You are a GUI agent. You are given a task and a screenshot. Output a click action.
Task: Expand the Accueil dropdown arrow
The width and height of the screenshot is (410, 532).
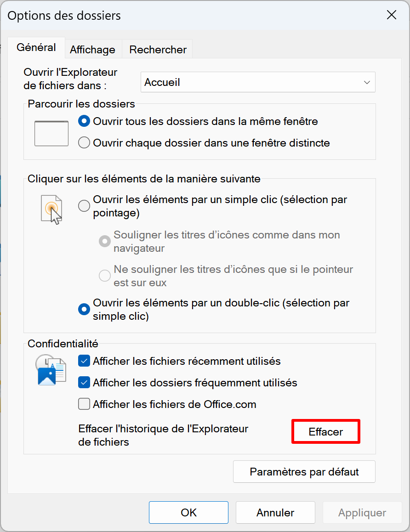tap(366, 82)
